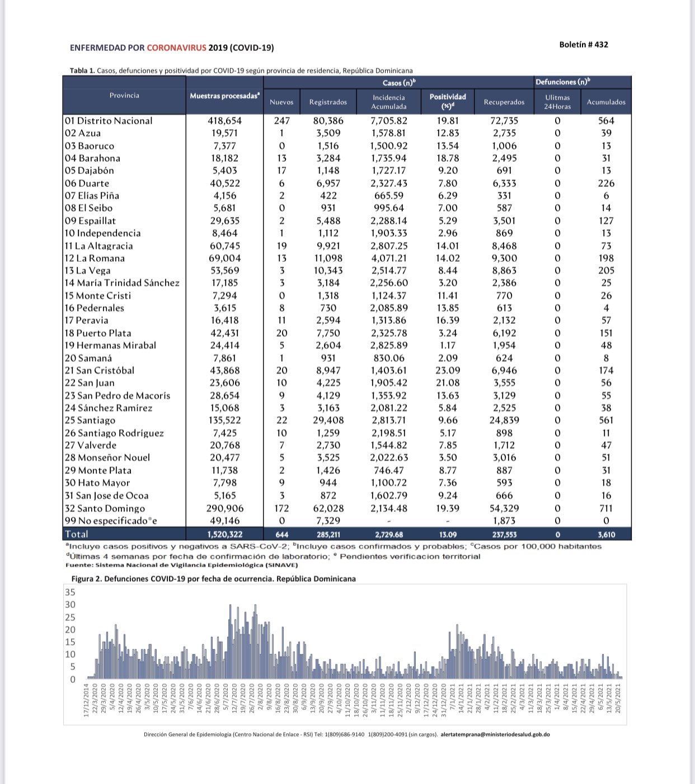Click the 'Incidencia Acumulada' column header

pyautogui.click(x=389, y=102)
